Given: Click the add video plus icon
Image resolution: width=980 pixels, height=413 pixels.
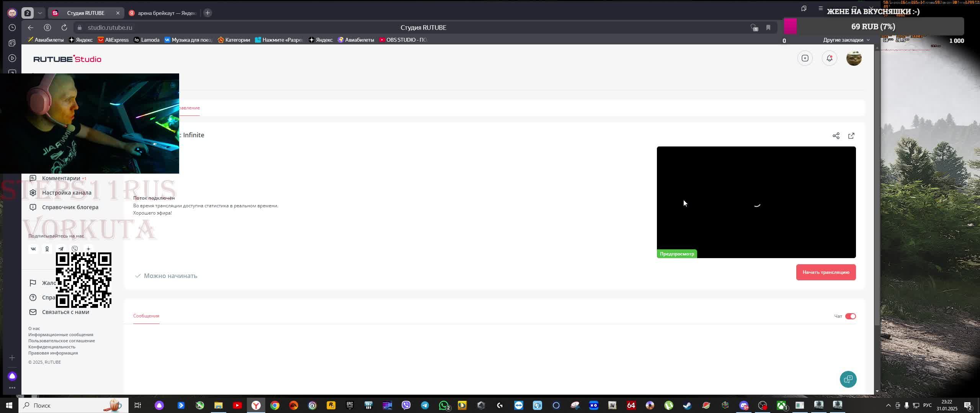Looking at the screenshot, I should [805, 58].
